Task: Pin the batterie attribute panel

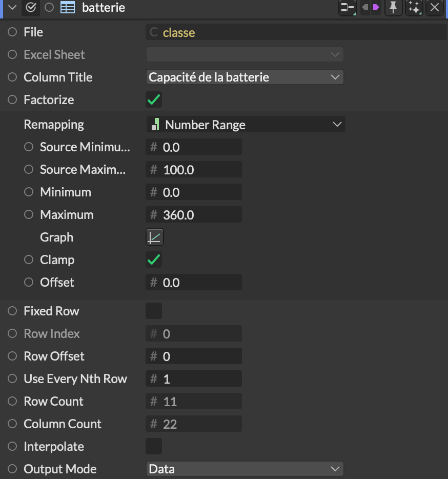Action: click(393, 8)
